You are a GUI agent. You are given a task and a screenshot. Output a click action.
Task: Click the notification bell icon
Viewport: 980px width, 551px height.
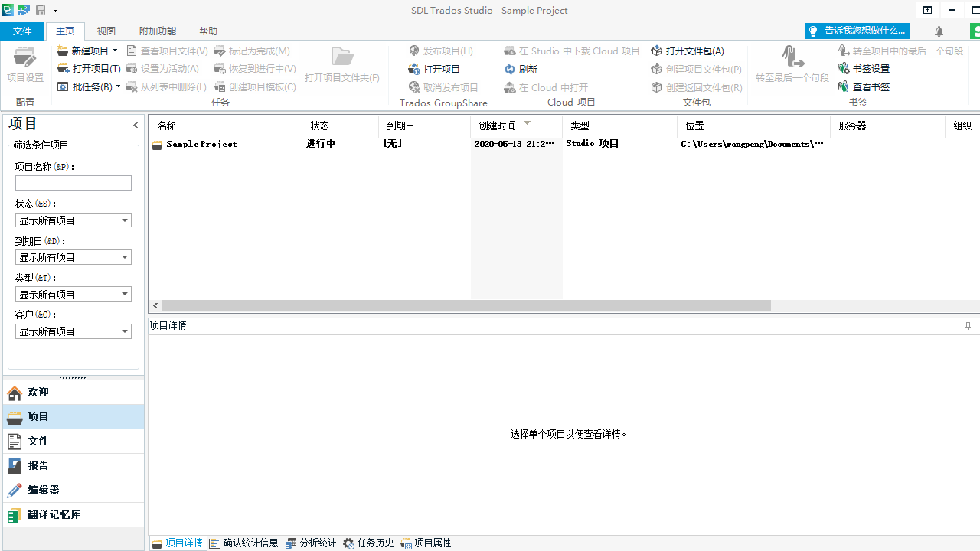tap(939, 31)
